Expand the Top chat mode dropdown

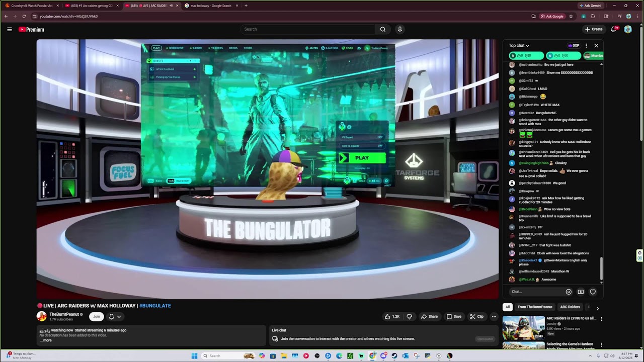[x=519, y=46]
